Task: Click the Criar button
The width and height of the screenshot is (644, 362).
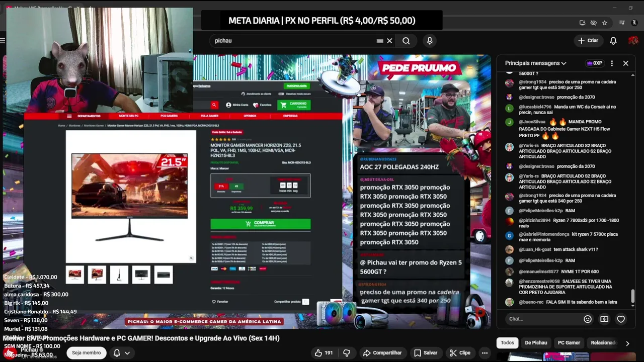Action: [x=589, y=41]
